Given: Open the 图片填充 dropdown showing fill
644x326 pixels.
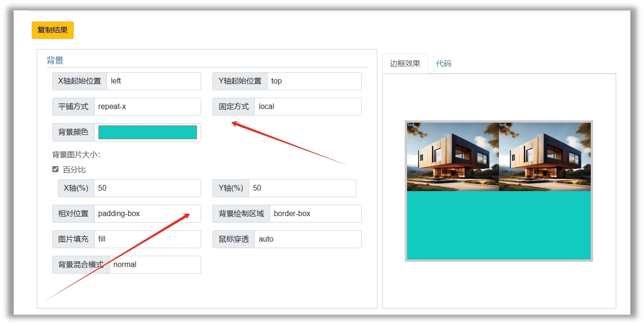Looking at the screenshot, I should 147,239.
